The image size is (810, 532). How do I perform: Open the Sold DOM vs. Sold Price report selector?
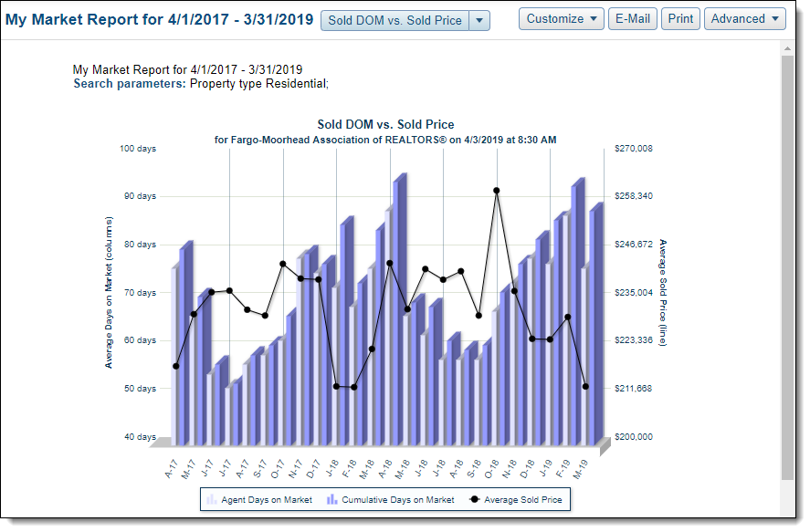pos(394,20)
